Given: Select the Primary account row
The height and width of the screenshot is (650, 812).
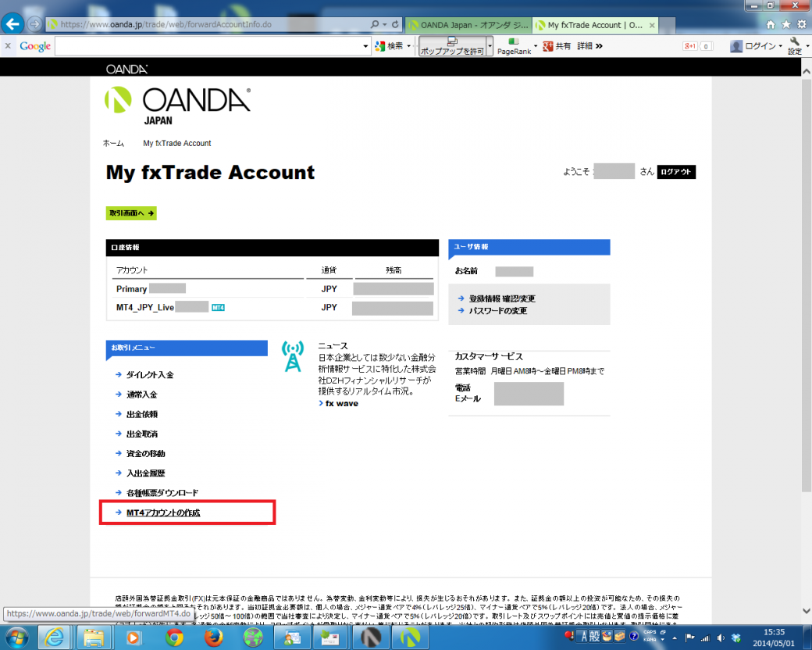Looking at the screenshot, I should (272, 289).
